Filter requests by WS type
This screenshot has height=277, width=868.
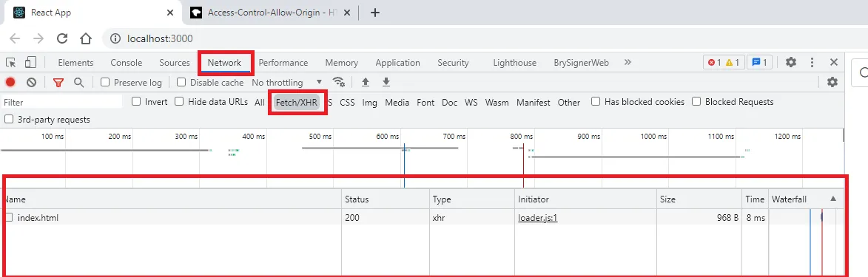tap(471, 102)
